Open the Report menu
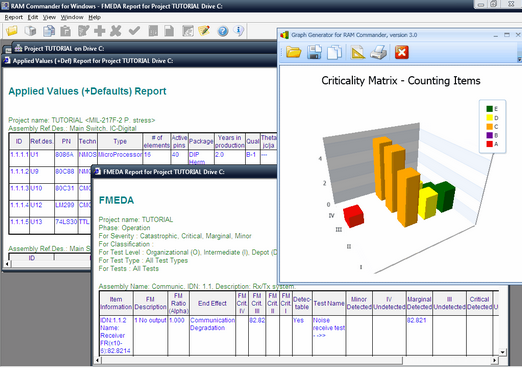522x368 pixels. point(14,17)
